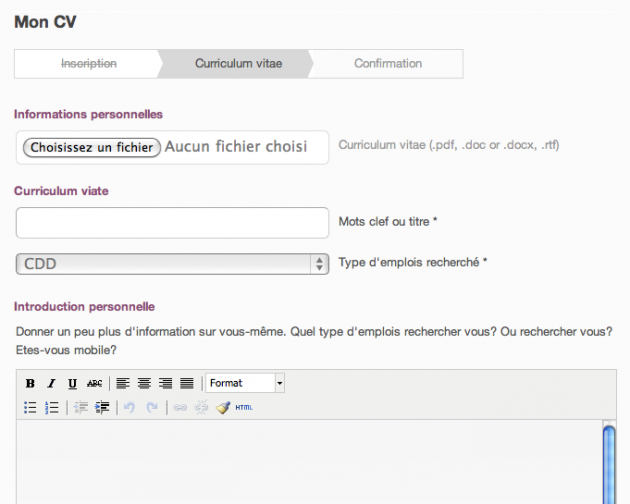This screenshot has height=504, width=630.
Task: Click the insert link chain icon
Action: tap(180, 408)
